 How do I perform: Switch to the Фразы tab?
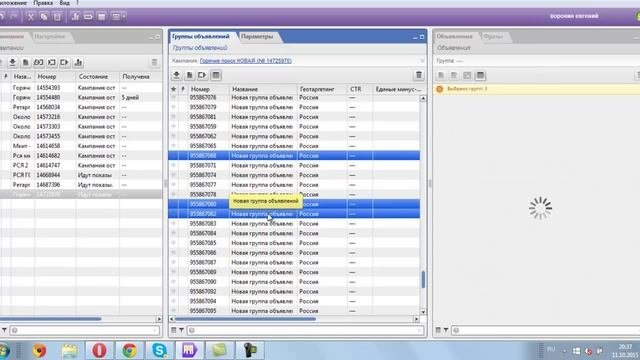point(493,36)
